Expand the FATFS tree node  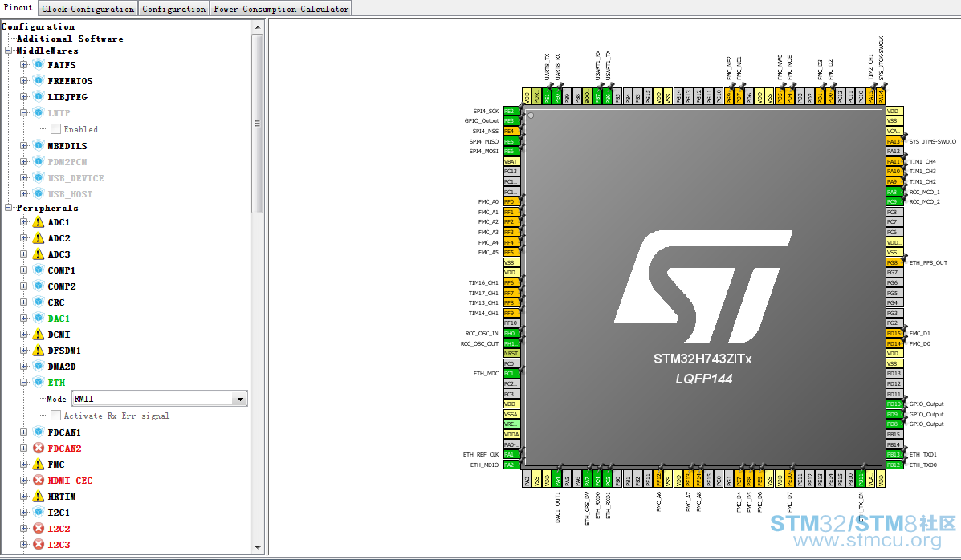(x=23, y=64)
